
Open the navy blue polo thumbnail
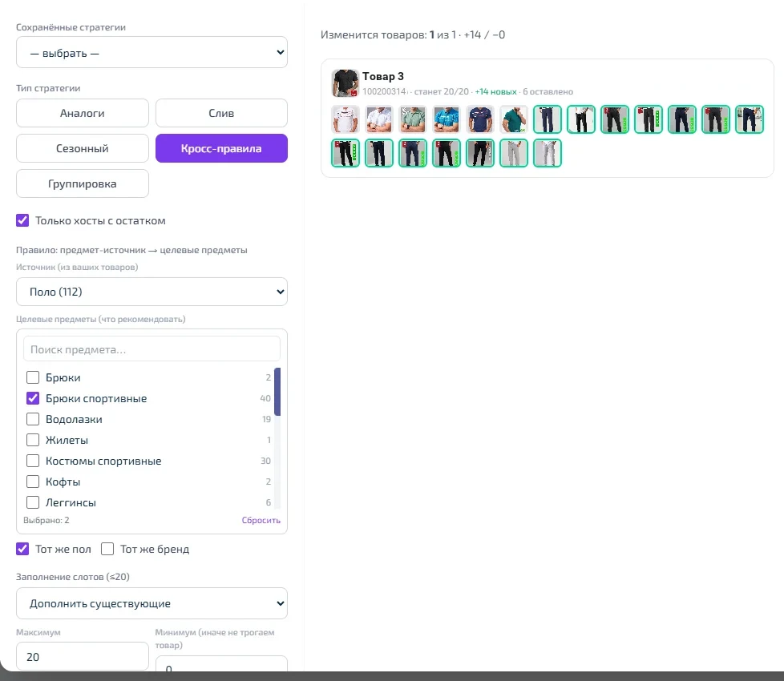click(480, 119)
